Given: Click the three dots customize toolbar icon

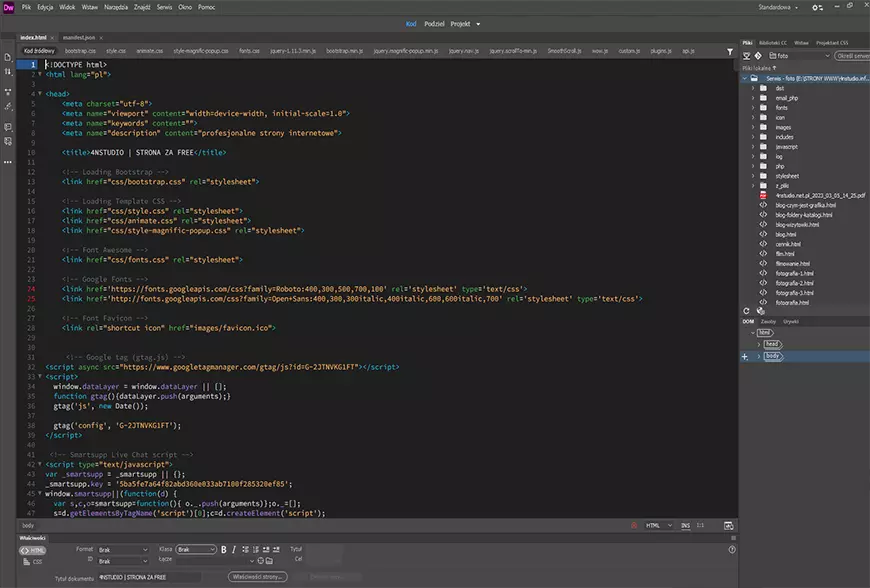Looking at the screenshot, I should pos(8,162).
